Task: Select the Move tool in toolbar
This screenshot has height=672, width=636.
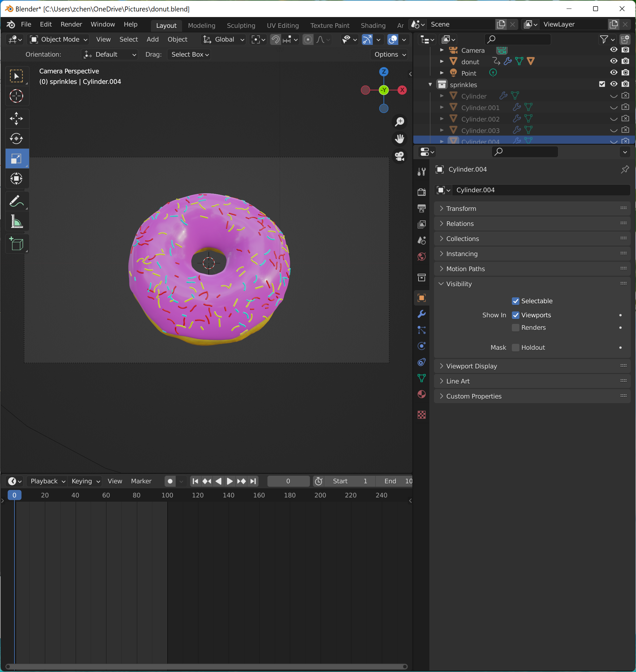Action: [16, 118]
